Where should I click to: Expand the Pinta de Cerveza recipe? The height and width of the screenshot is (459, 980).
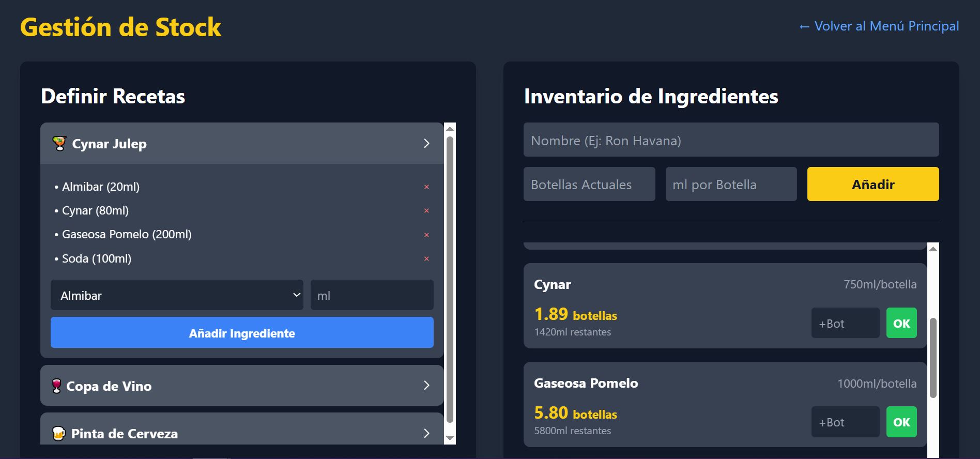pyautogui.click(x=426, y=433)
